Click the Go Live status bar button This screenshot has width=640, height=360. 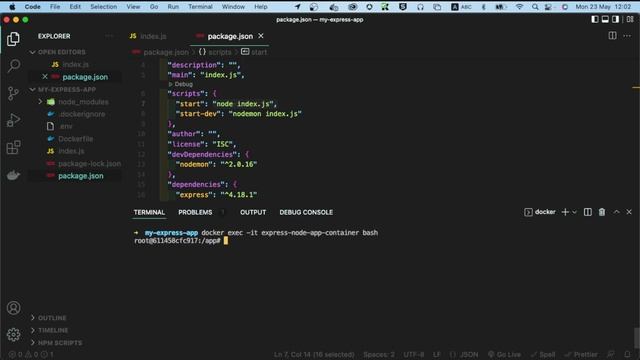pyautogui.click(x=504, y=354)
